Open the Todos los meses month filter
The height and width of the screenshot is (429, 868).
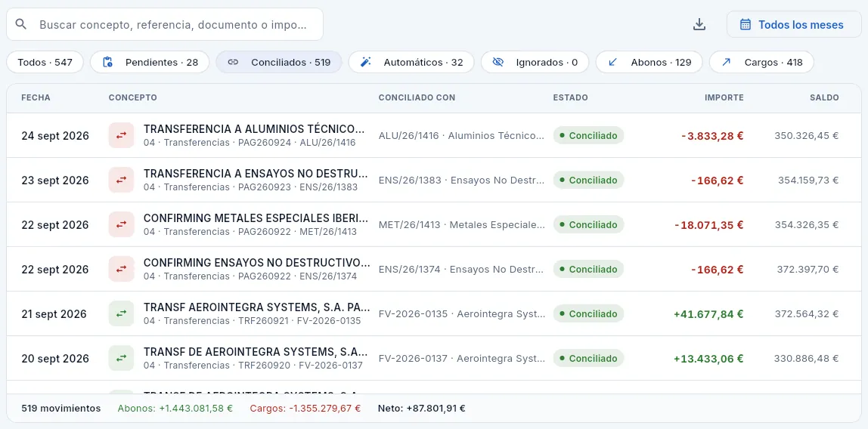tap(794, 24)
